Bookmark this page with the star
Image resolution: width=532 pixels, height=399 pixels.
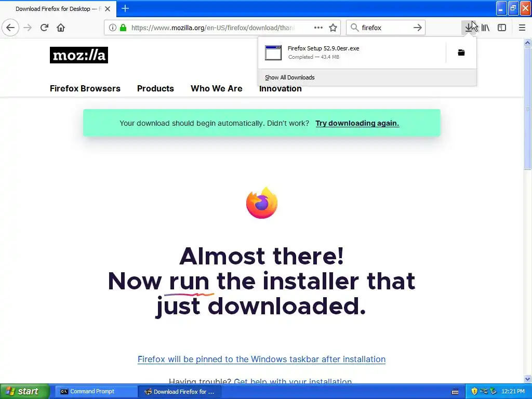(x=333, y=28)
